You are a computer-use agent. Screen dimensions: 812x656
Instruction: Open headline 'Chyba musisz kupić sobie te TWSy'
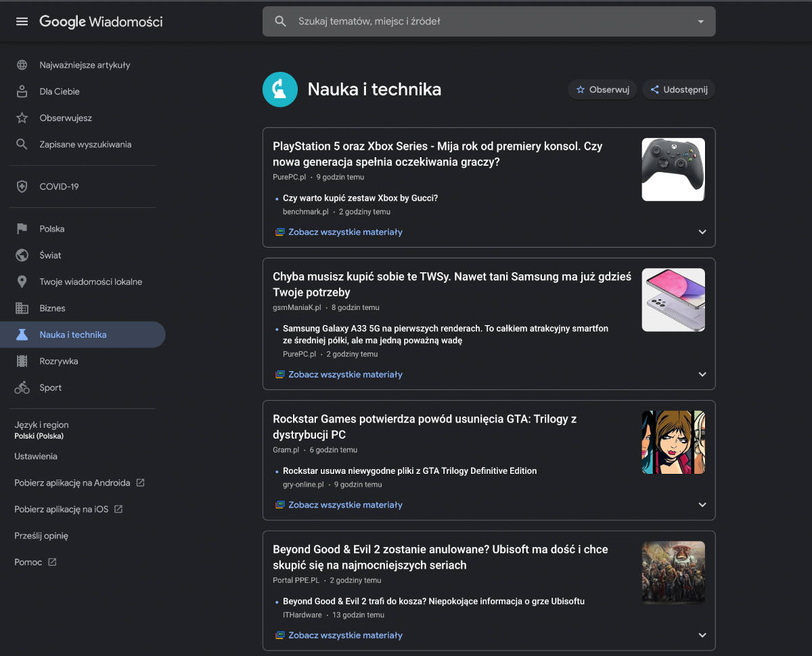click(x=452, y=284)
